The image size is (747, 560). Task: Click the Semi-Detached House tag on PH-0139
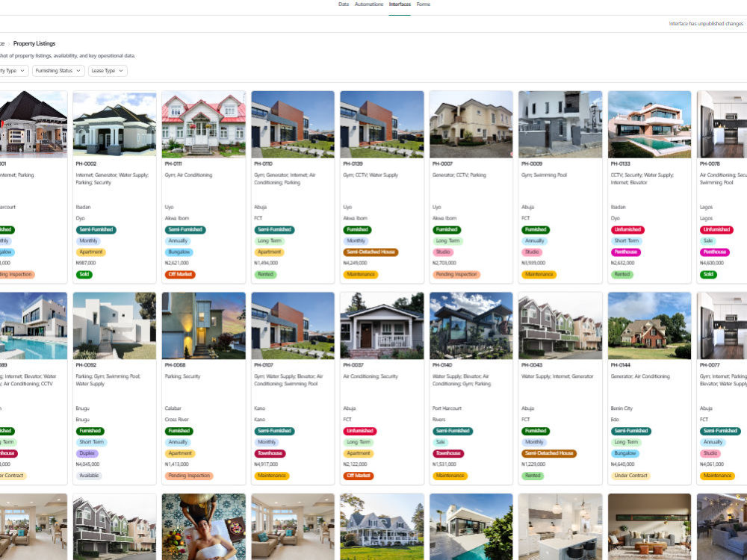point(371,252)
